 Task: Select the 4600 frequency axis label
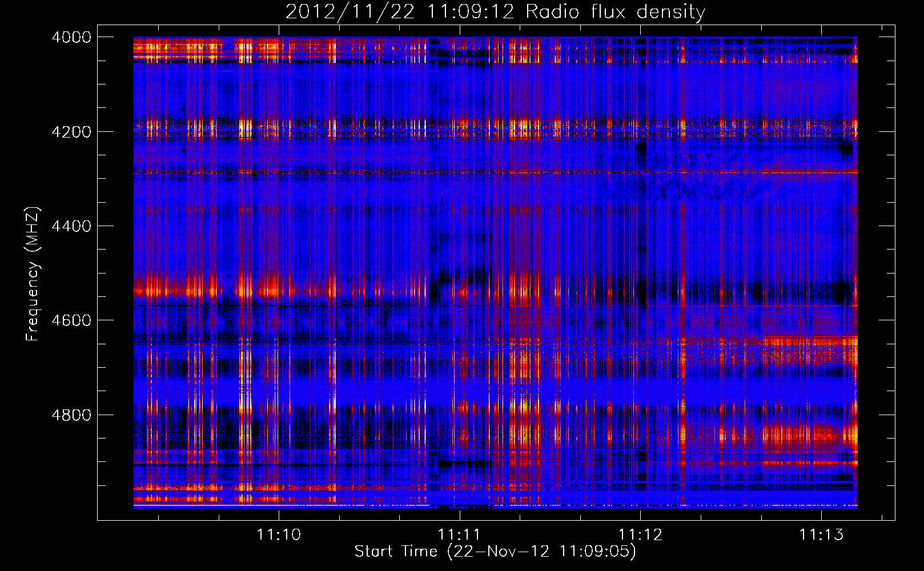click(x=71, y=320)
